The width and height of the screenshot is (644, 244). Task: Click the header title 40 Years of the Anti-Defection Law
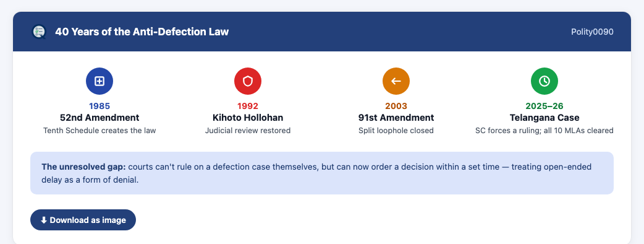(x=142, y=32)
